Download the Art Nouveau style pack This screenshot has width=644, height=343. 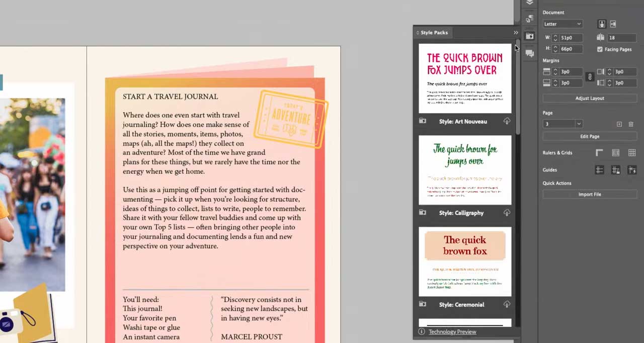pyautogui.click(x=507, y=121)
